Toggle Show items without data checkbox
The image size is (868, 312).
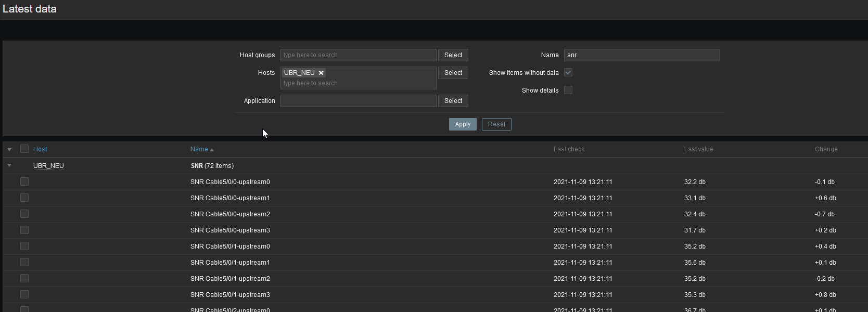tap(568, 73)
